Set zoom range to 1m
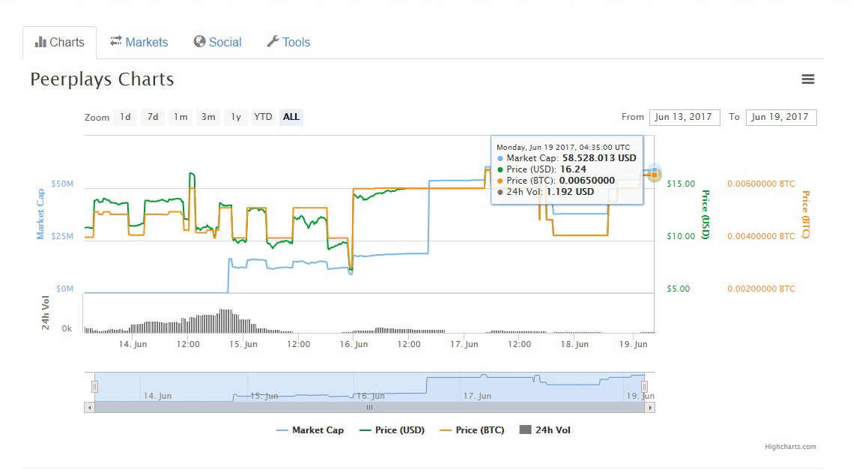Image resolution: width=868 pixels, height=470 pixels. pos(180,117)
